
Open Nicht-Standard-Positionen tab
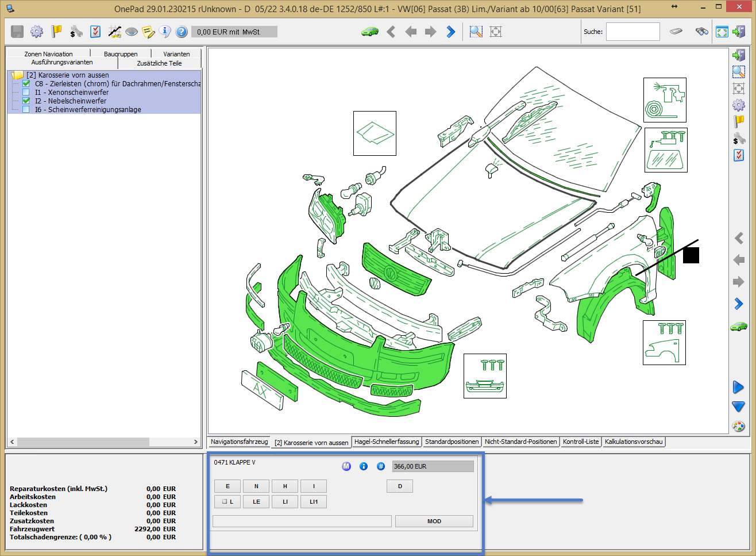tap(521, 442)
